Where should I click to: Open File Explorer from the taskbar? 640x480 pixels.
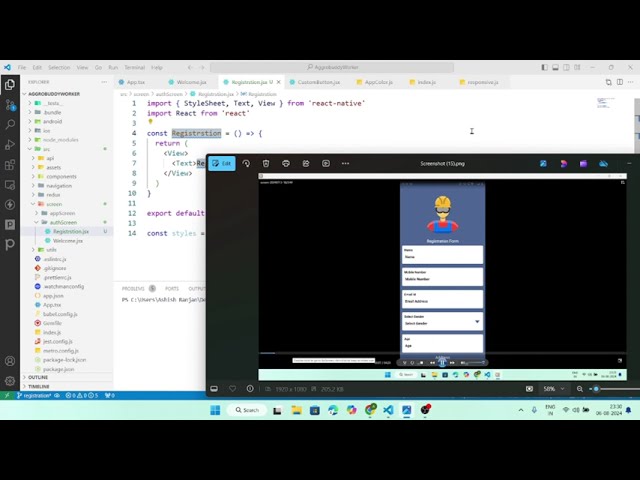[x=297, y=410]
